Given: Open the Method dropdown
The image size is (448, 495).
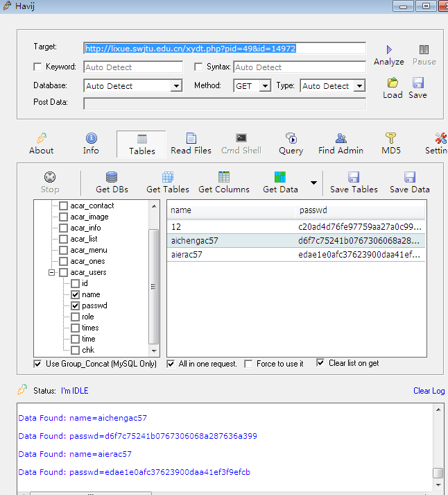Looking at the screenshot, I should [x=265, y=86].
